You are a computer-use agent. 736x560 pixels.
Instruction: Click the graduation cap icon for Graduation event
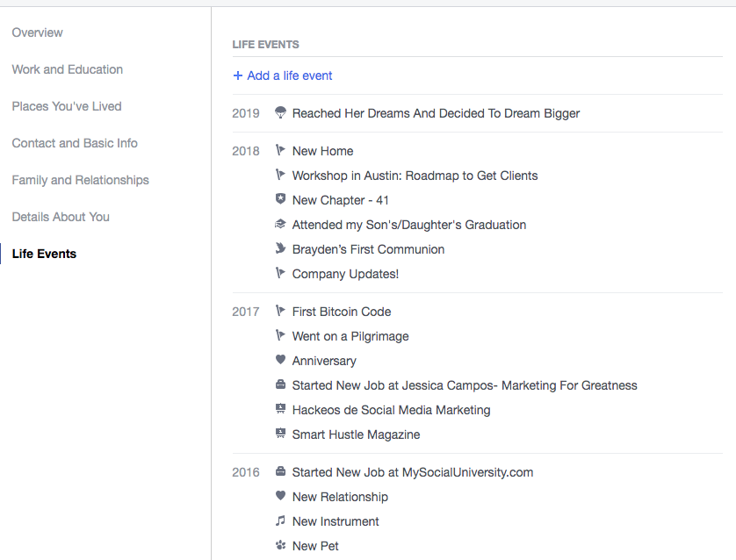tap(281, 225)
